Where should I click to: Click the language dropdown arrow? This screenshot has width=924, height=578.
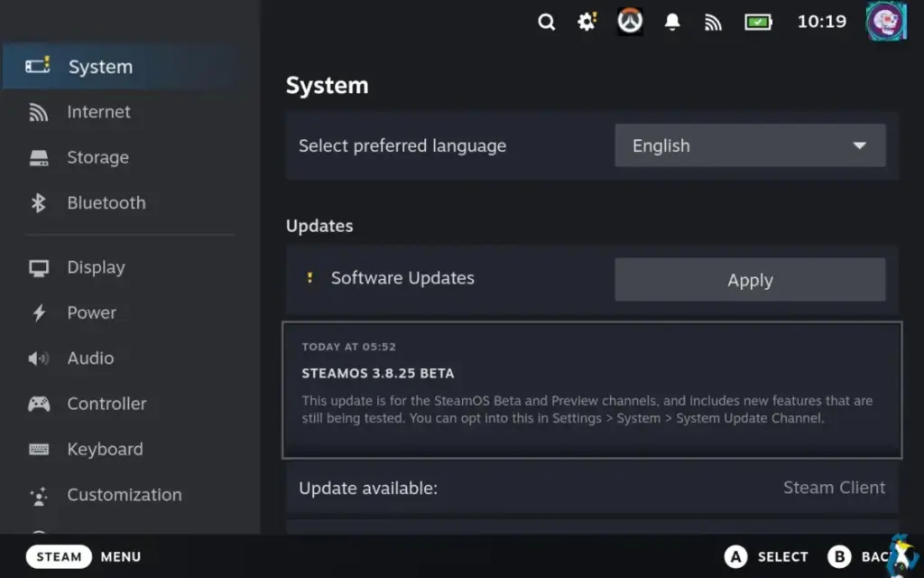pos(860,145)
